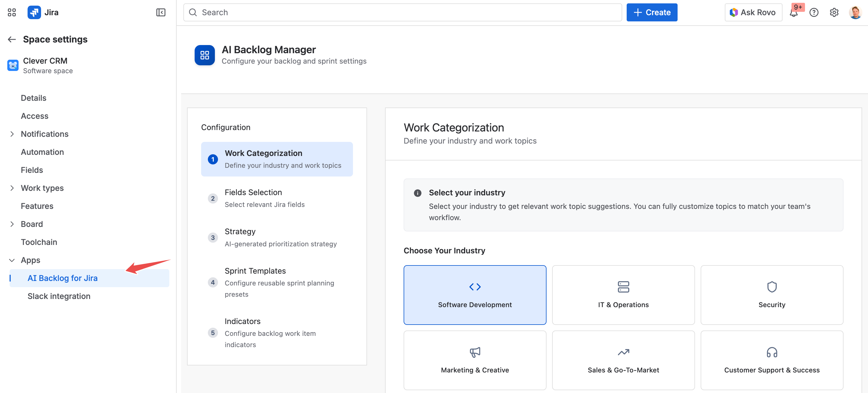Screen dimensions: 868x393
Task: Open the settings gear icon
Action: pyautogui.click(x=834, y=12)
